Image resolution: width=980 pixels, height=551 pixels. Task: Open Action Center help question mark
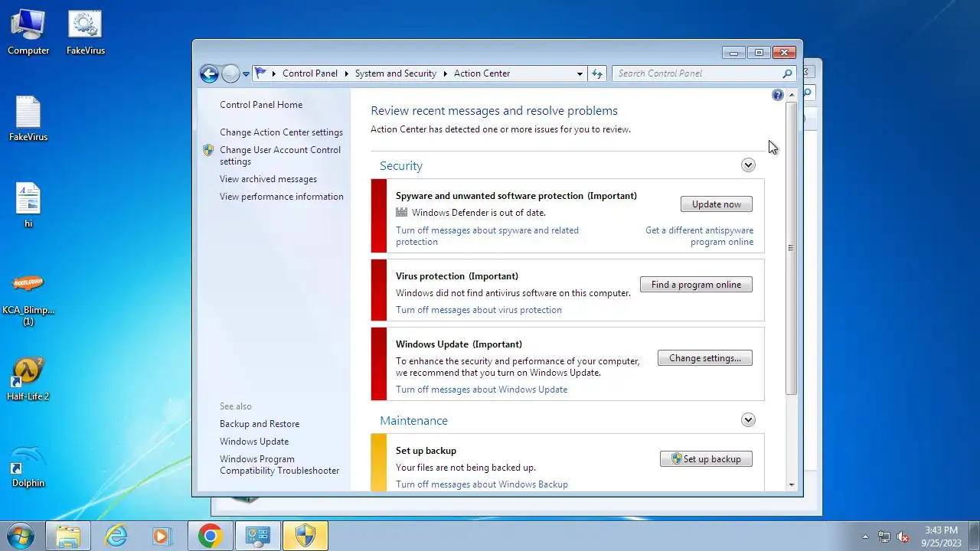pyautogui.click(x=778, y=95)
